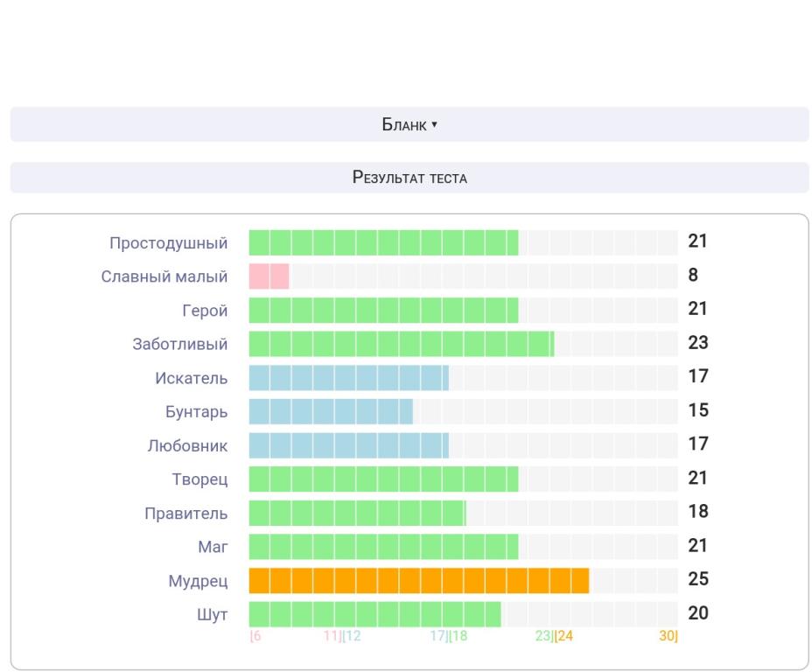Viewport: 812px width, 672px height.
Task: Click the Любовник label text
Action: click(187, 445)
